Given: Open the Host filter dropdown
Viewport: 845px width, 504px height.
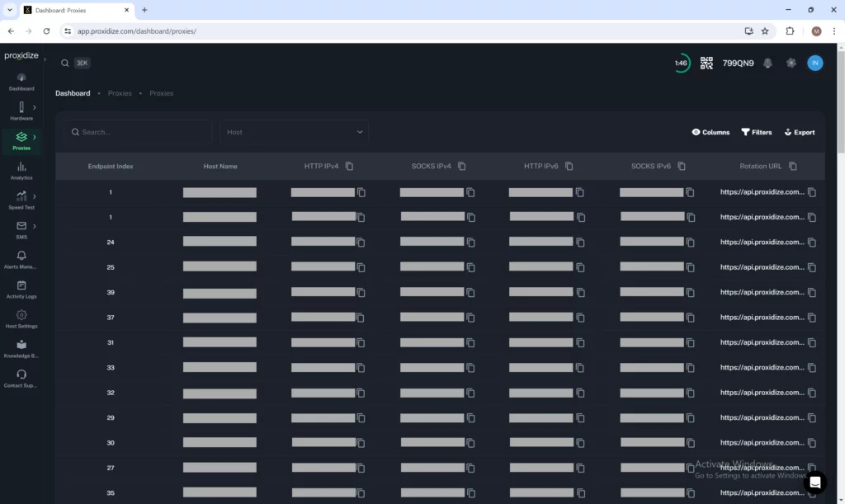Looking at the screenshot, I should tap(294, 132).
